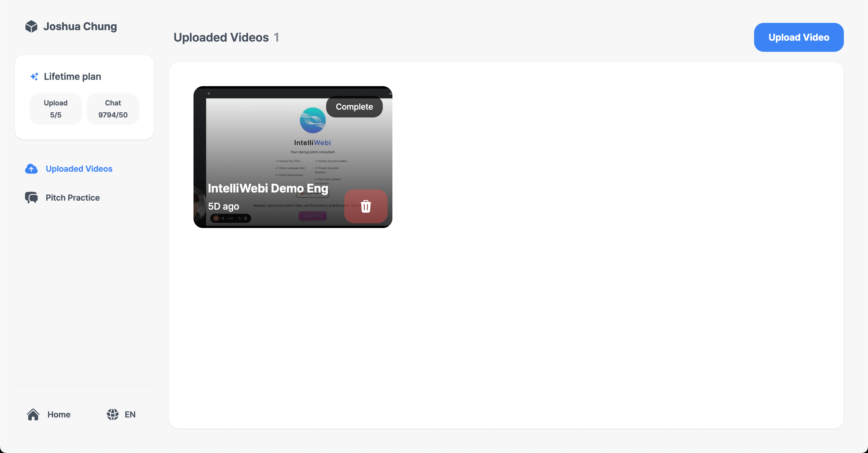This screenshot has height=453, width=868.
Task: Click the Complete status badge on the video
Action: tap(354, 107)
